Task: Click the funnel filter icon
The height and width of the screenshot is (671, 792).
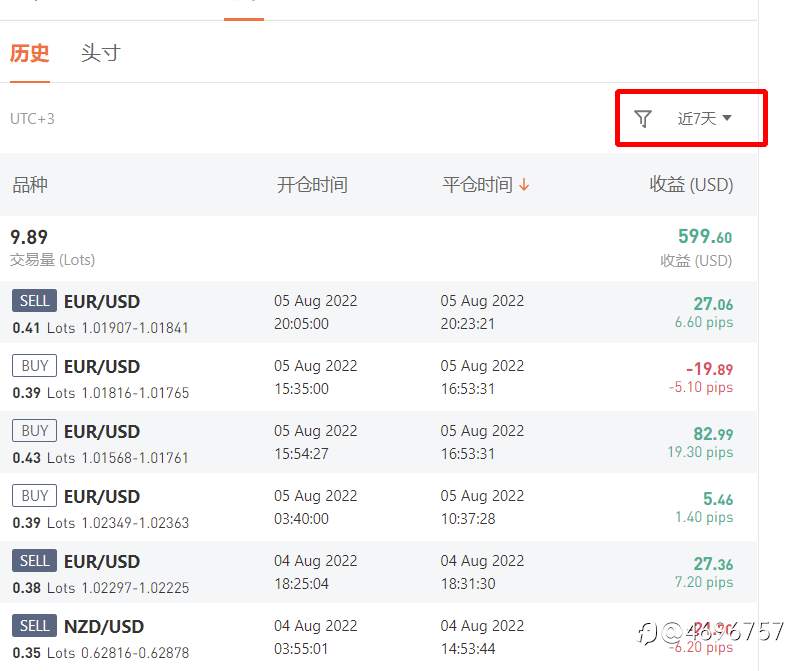Action: click(x=643, y=119)
